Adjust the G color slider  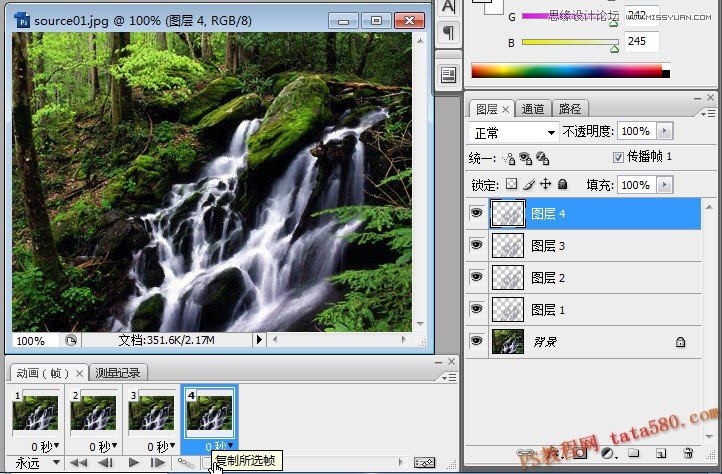[614, 23]
